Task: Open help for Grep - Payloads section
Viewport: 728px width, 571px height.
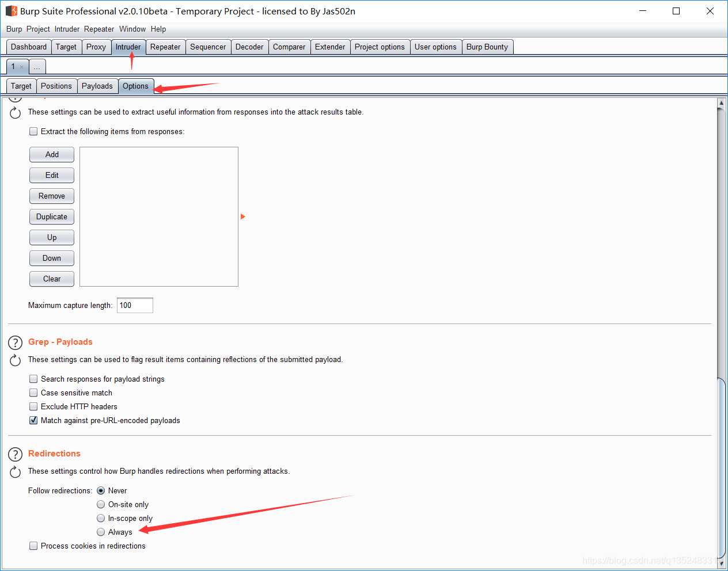Action: (x=15, y=343)
